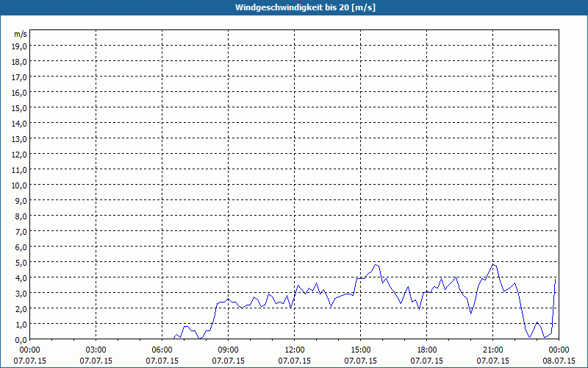Select the 03:00 time axis label
This screenshot has height=368, width=588.
(96, 350)
